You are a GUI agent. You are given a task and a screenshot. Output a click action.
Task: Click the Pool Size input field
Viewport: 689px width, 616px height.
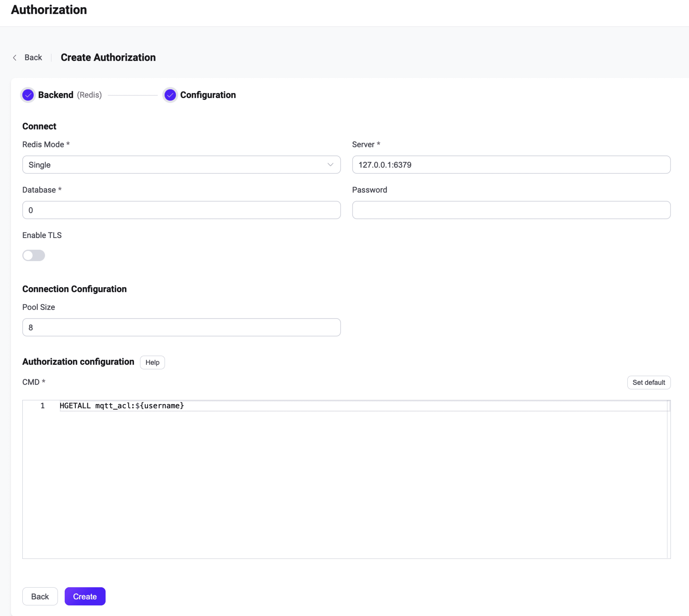[x=181, y=327]
